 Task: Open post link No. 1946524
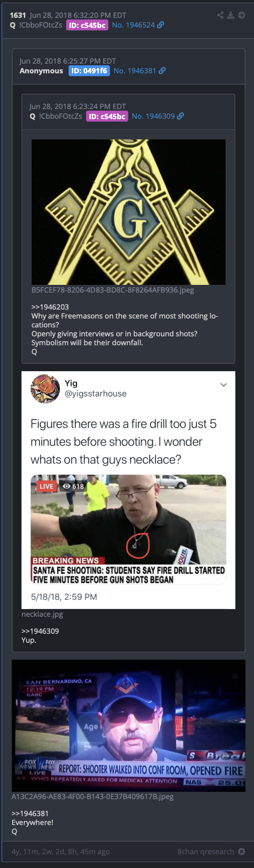133,25
